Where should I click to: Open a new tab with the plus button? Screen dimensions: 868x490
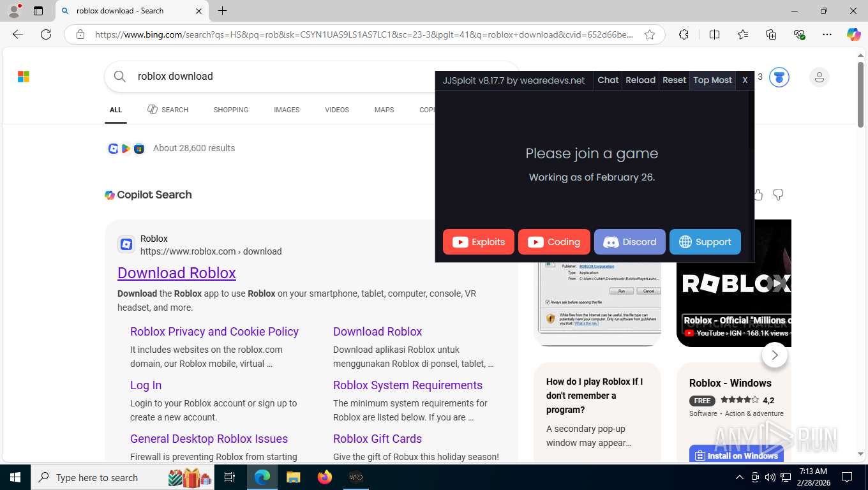(x=222, y=11)
